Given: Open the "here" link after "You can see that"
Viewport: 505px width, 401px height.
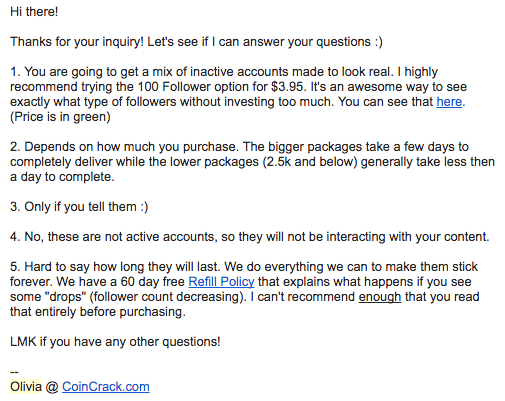Looking at the screenshot, I should pos(449,102).
